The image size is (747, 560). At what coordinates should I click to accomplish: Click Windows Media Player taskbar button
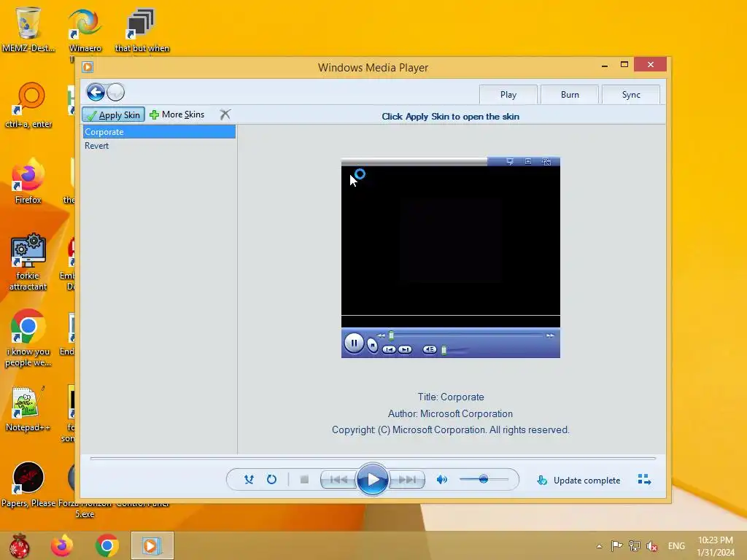pyautogui.click(x=152, y=545)
